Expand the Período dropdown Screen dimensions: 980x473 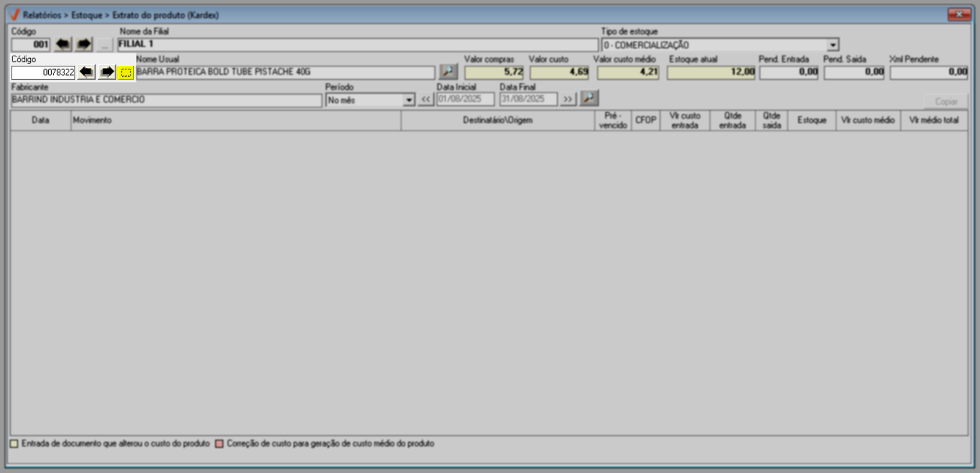pos(409,100)
